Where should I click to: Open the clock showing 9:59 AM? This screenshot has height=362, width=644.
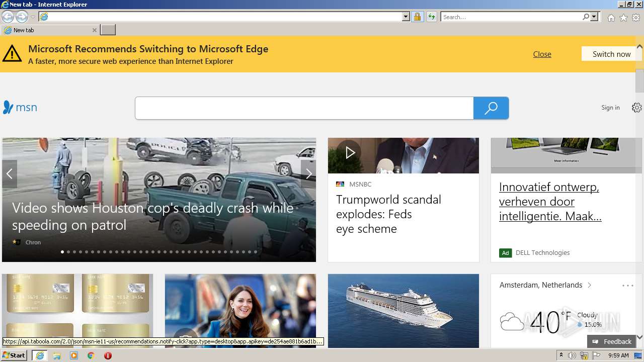click(x=618, y=355)
